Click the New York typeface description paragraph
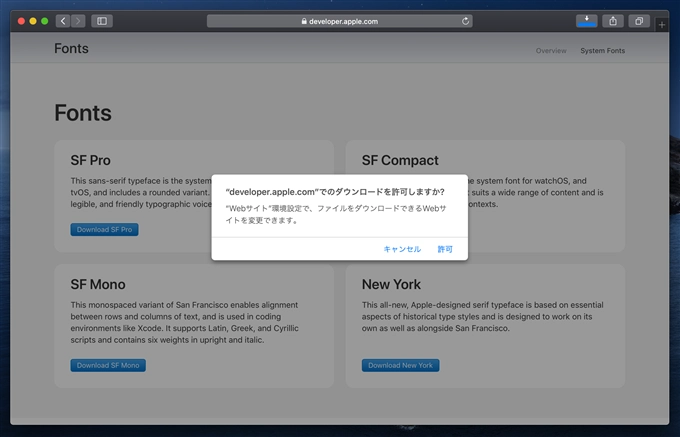This screenshot has width=680, height=437. pyautogui.click(x=483, y=316)
